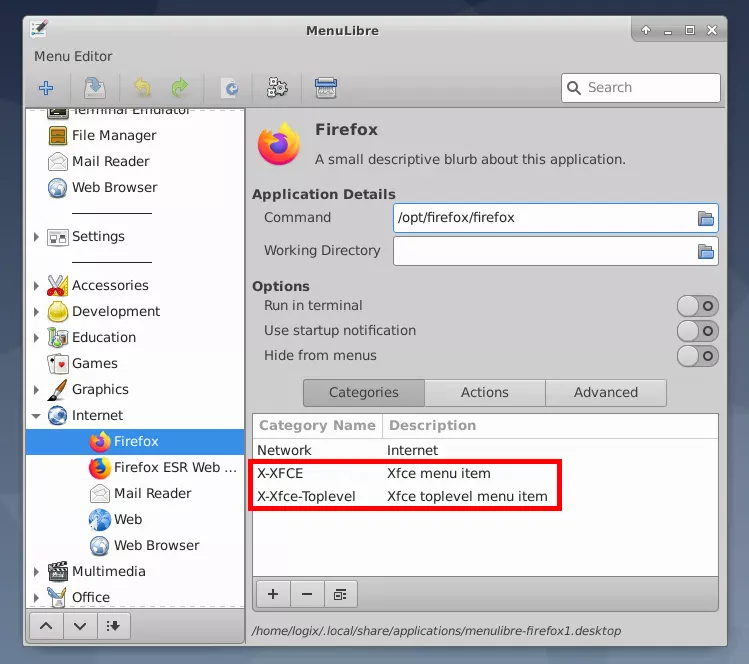Image resolution: width=749 pixels, height=664 pixels.
Task: Select the Network category row
Action: (485, 450)
